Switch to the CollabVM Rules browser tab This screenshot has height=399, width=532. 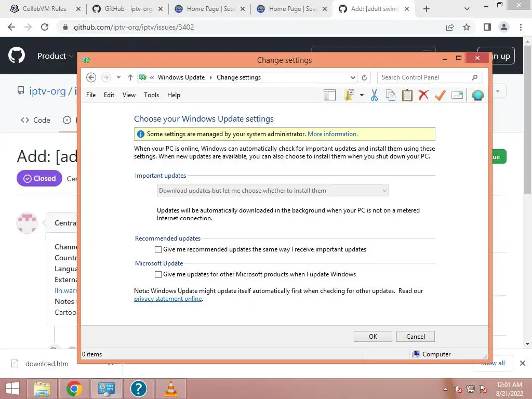click(45, 9)
